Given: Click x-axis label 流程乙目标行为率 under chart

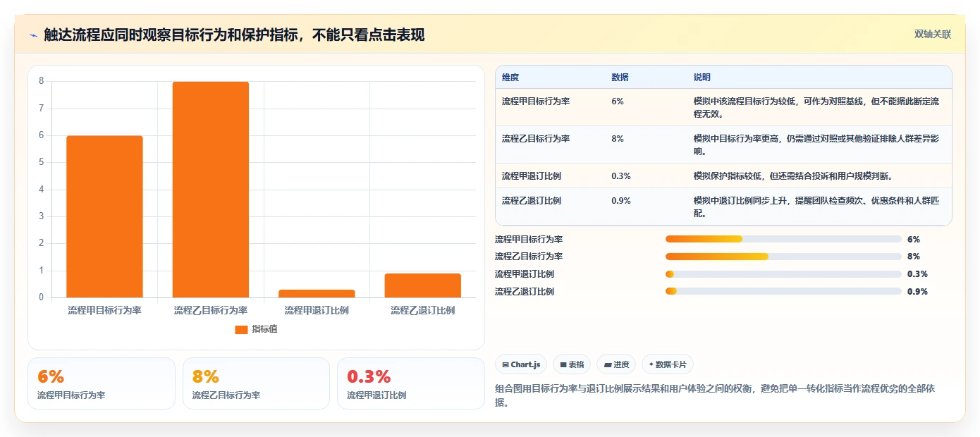Looking at the screenshot, I should pyautogui.click(x=211, y=310).
